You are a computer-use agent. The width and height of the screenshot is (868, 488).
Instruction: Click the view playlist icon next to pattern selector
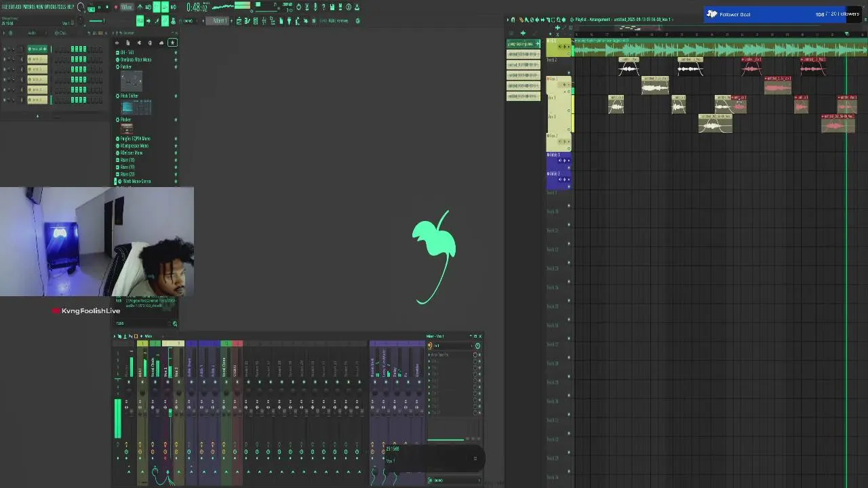pos(238,20)
